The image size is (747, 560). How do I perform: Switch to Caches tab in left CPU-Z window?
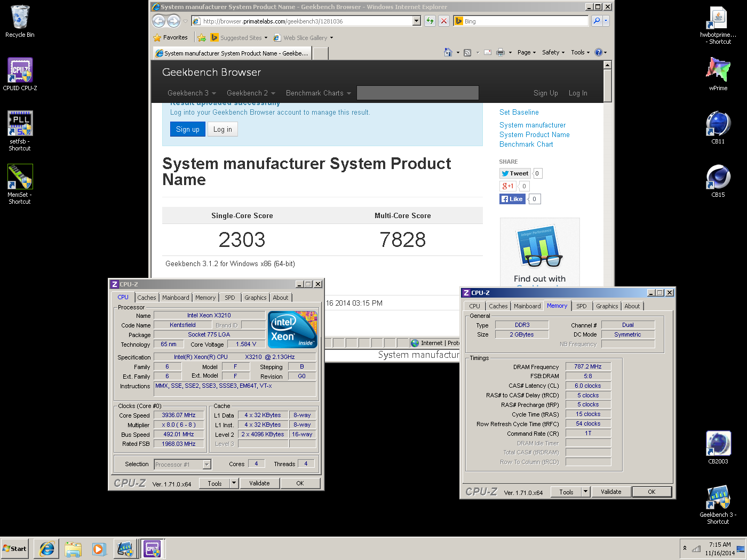pyautogui.click(x=147, y=298)
